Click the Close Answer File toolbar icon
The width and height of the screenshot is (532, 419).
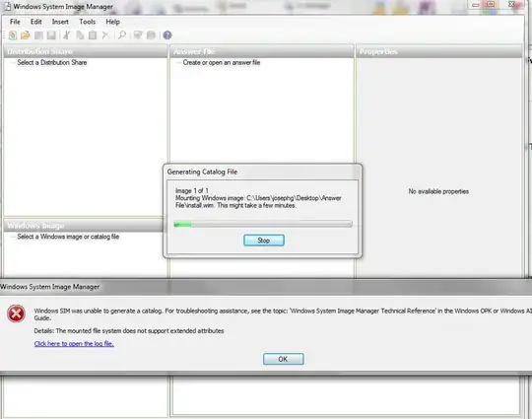click(x=38, y=35)
